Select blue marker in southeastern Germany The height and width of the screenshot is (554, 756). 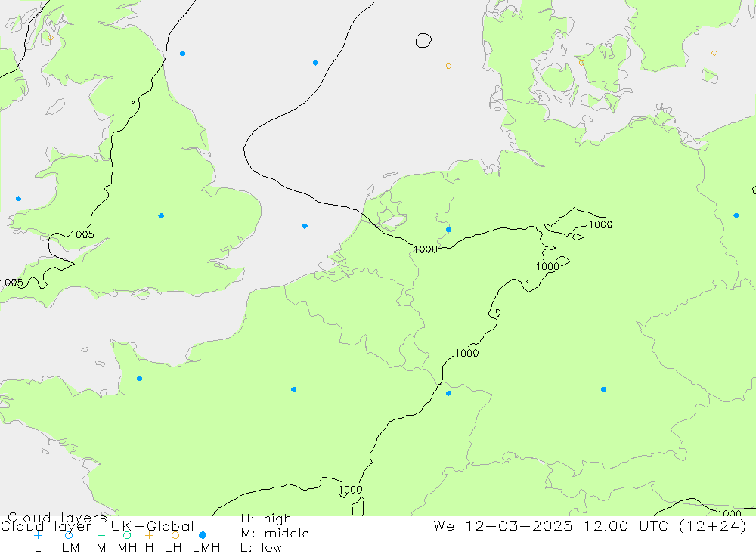pos(603,389)
